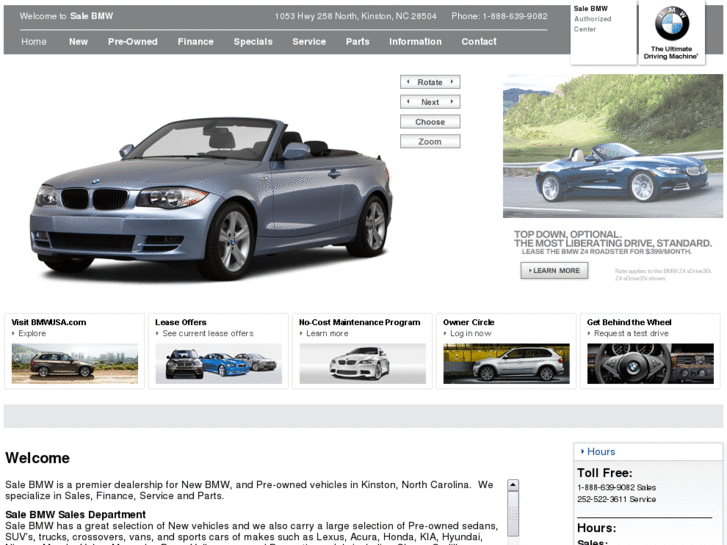727x545 pixels.
Task: Click the BMW roundel logo
Action: (x=672, y=23)
